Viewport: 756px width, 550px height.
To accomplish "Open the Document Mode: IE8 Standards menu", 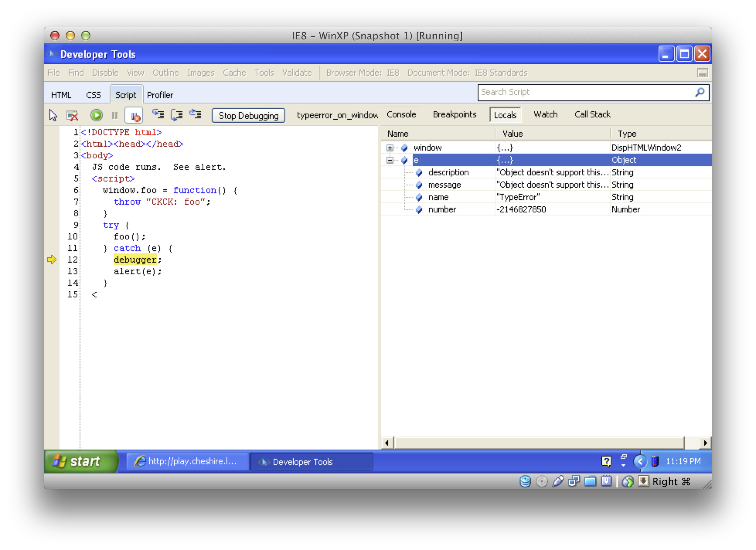I will point(467,73).
